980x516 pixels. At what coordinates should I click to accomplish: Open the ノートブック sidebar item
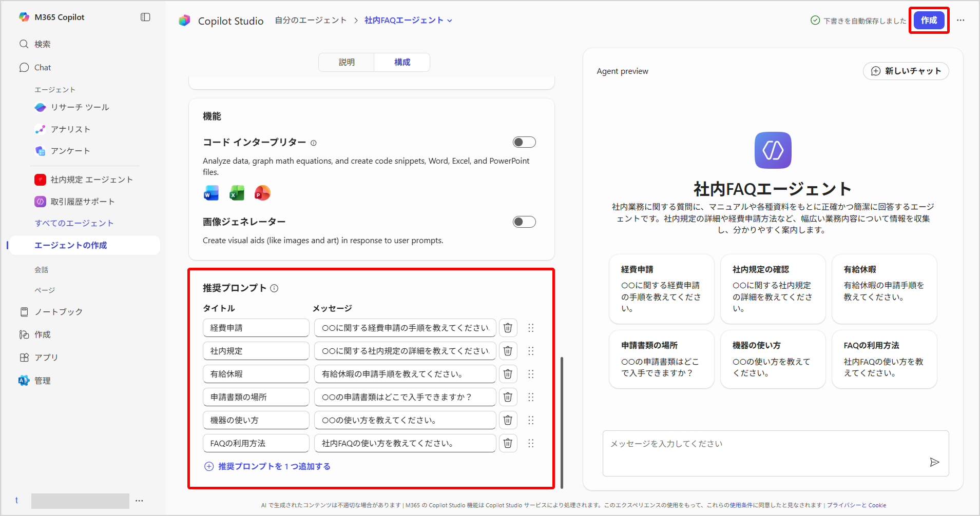[x=58, y=312]
